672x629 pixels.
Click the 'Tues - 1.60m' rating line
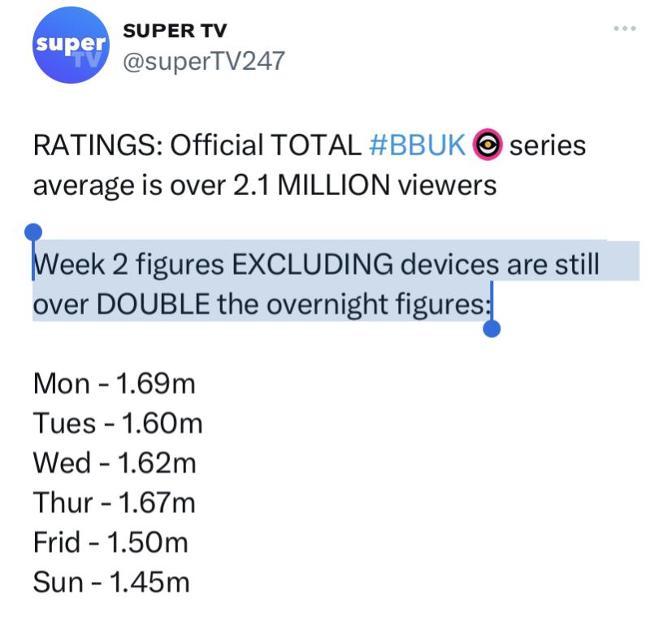pos(117,423)
